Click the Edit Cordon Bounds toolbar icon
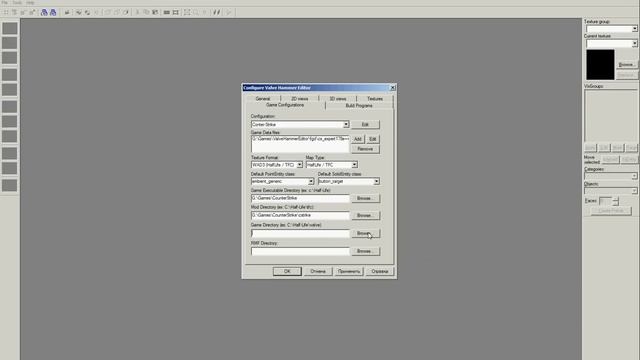Viewport: 640px width, 360px height. (176, 12)
